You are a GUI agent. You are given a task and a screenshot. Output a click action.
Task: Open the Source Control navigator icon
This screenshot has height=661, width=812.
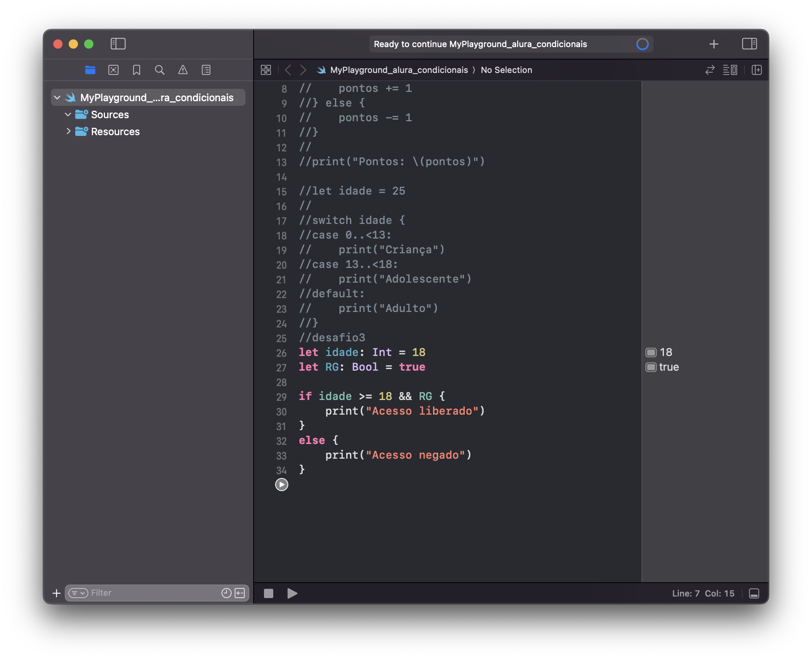113,70
